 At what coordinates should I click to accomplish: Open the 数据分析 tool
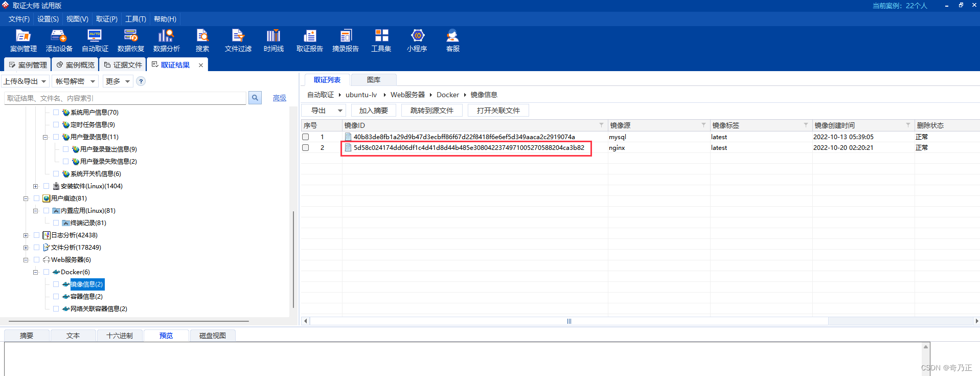coord(166,40)
